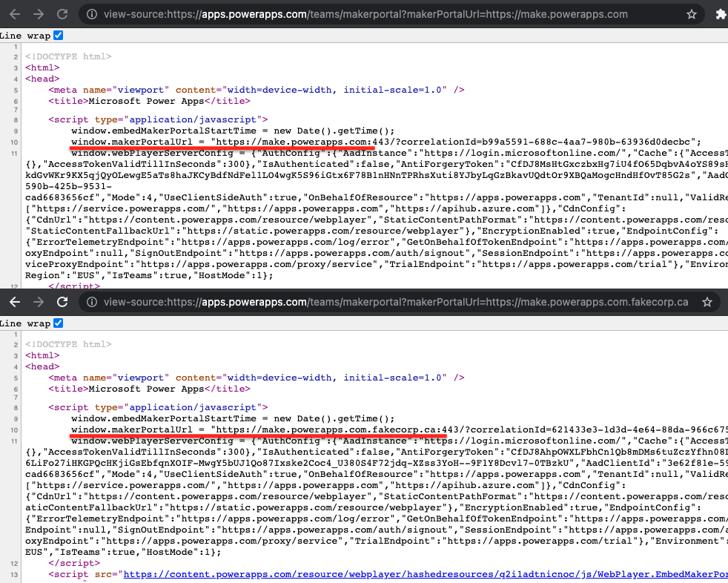
Task: Open site info icon in bottom address bar
Action: [90, 303]
